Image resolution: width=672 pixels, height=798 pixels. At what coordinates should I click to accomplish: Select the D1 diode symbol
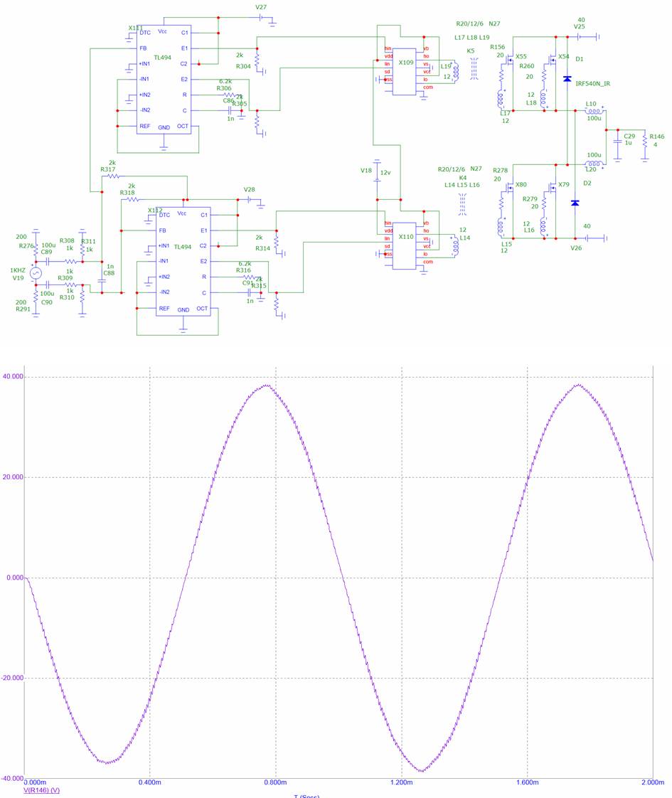click(x=567, y=79)
